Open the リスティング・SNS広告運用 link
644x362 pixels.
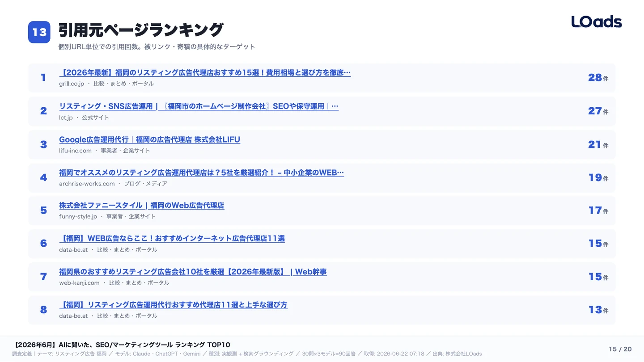(199, 106)
